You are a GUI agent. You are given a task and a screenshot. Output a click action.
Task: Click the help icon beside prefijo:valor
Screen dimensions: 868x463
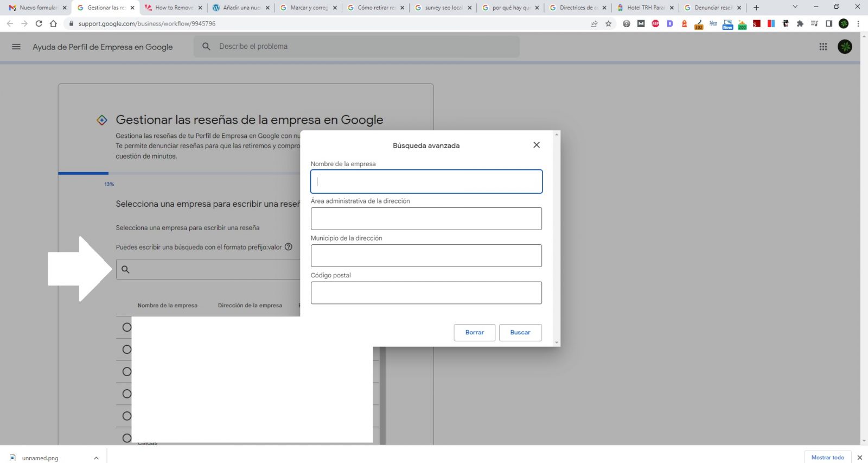coord(289,247)
